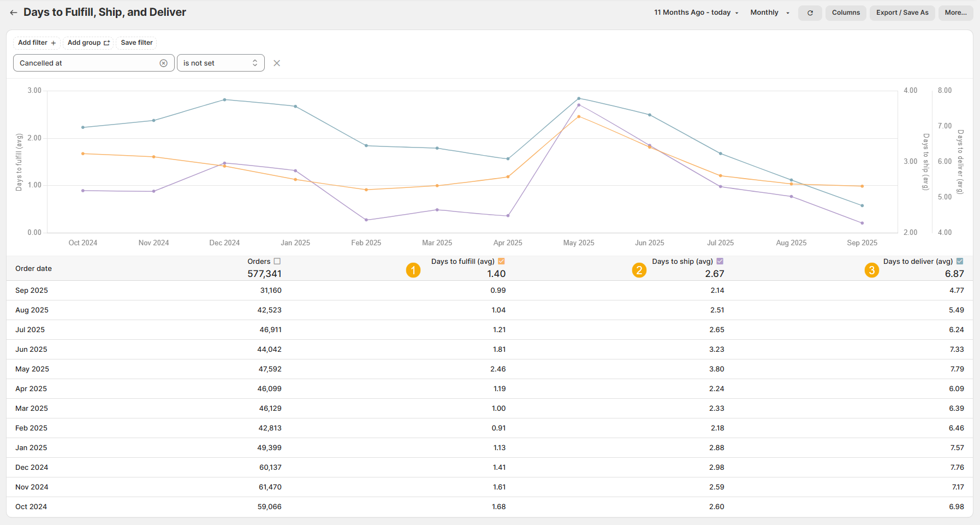The width and height of the screenshot is (980, 525).
Task: Uncheck Days to fulfill chart checkbox
Action: 501,261
